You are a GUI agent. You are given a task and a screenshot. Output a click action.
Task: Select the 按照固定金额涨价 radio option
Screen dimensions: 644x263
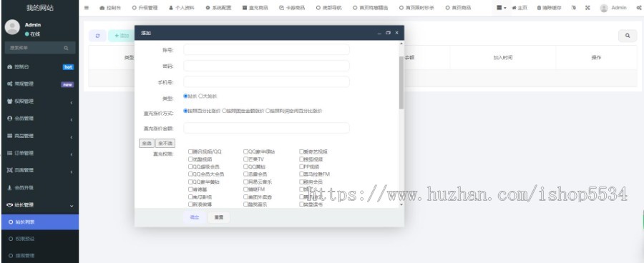(x=224, y=111)
